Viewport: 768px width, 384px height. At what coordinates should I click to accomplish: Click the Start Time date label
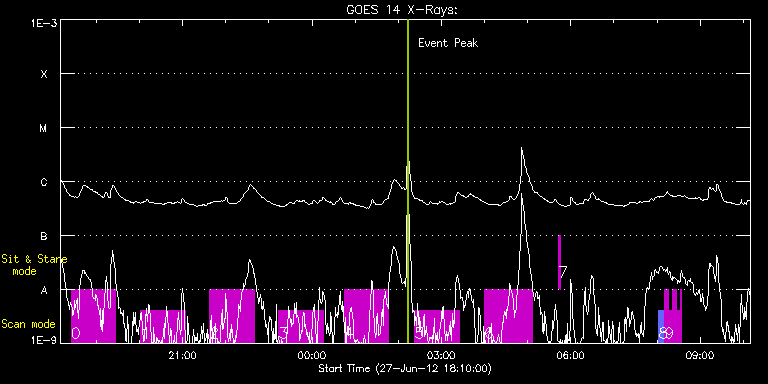click(405, 368)
